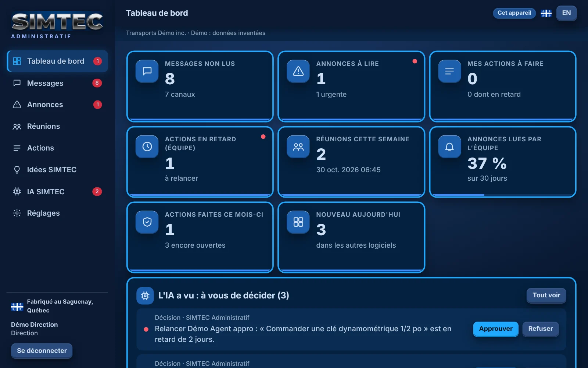Viewport: 588px width, 368px height.
Task: Click Tout voir for AI decisions
Action: pyautogui.click(x=546, y=296)
